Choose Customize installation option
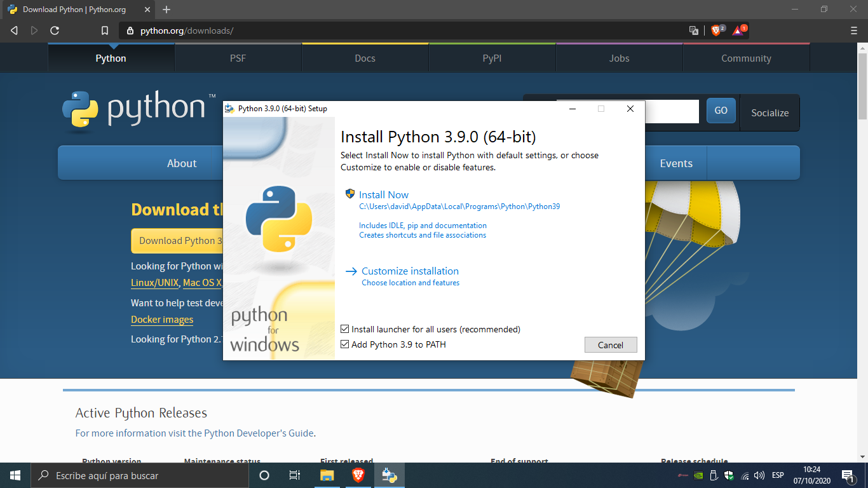The width and height of the screenshot is (868, 488). tap(410, 271)
